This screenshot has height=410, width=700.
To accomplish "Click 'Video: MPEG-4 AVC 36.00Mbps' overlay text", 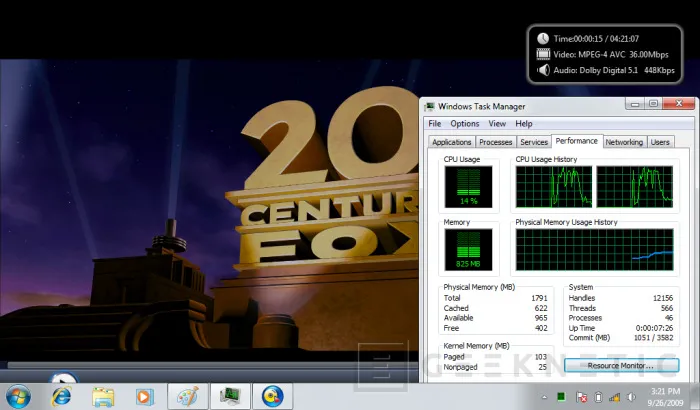I will (611, 54).
